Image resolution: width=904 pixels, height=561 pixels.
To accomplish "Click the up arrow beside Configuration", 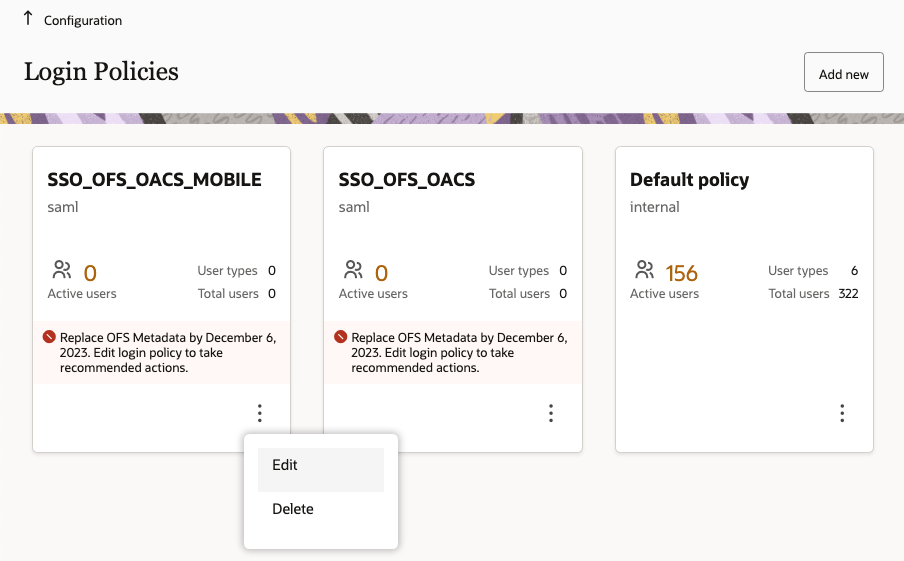I will pos(28,19).
